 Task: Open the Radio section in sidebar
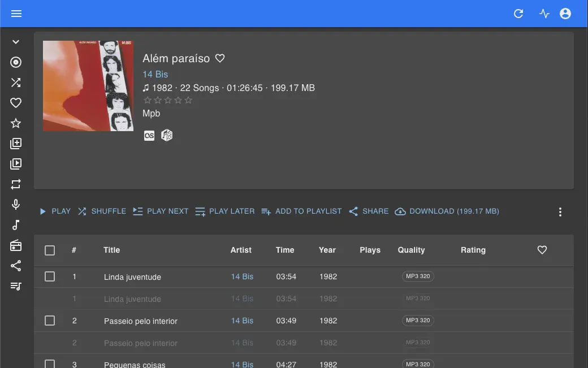pyautogui.click(x=16, y=245)
